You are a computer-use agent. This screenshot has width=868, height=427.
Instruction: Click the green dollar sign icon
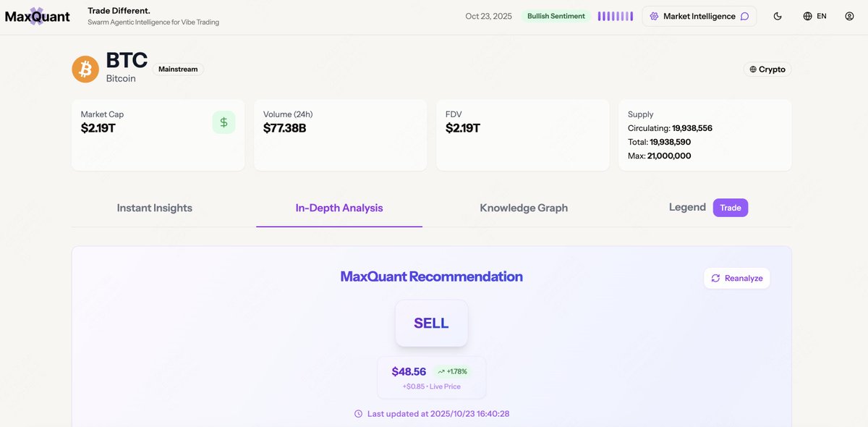click(224, 122)
